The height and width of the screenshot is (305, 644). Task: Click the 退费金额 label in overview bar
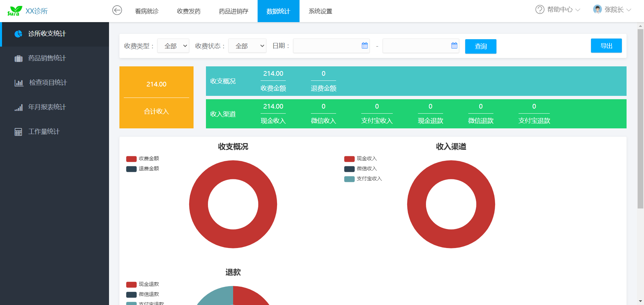323,88
